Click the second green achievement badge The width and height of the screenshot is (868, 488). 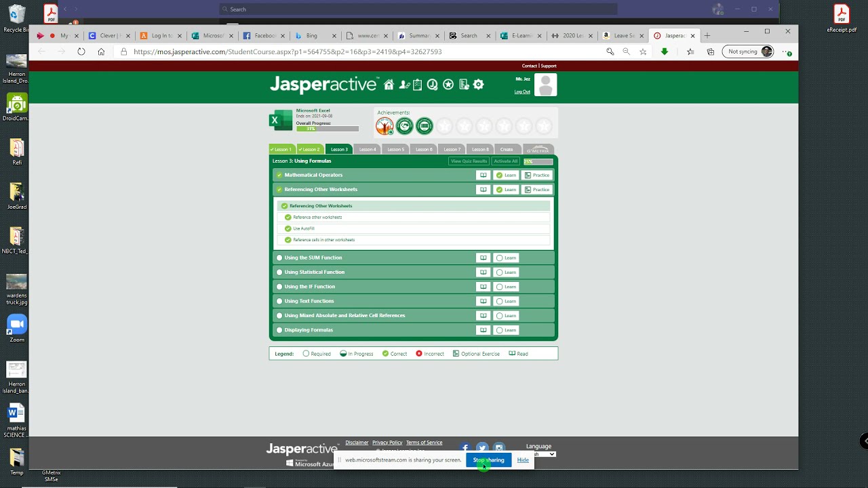(404, 125)
